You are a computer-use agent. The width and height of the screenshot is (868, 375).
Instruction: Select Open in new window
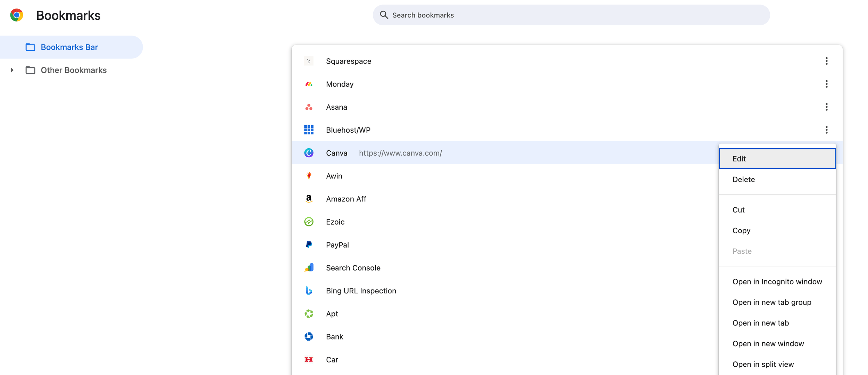point(777,344)
